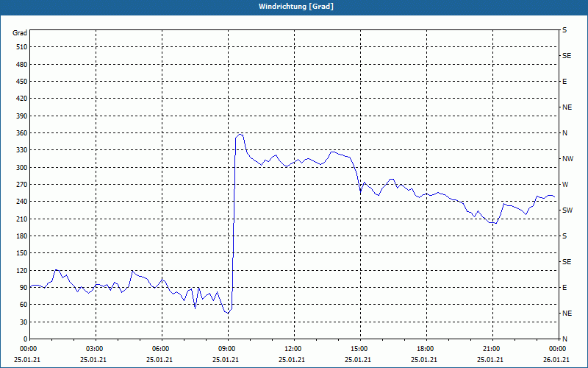This screenshot has width=588, height=368.
Task: Click the 21:00 time axis label
Action: 490,349
